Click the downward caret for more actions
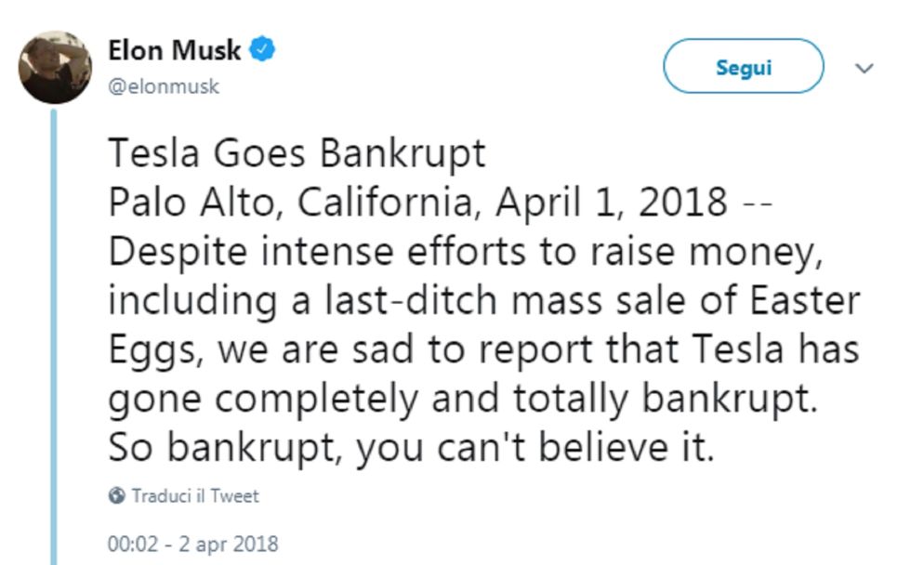924x565 pixels. (865, 68)
